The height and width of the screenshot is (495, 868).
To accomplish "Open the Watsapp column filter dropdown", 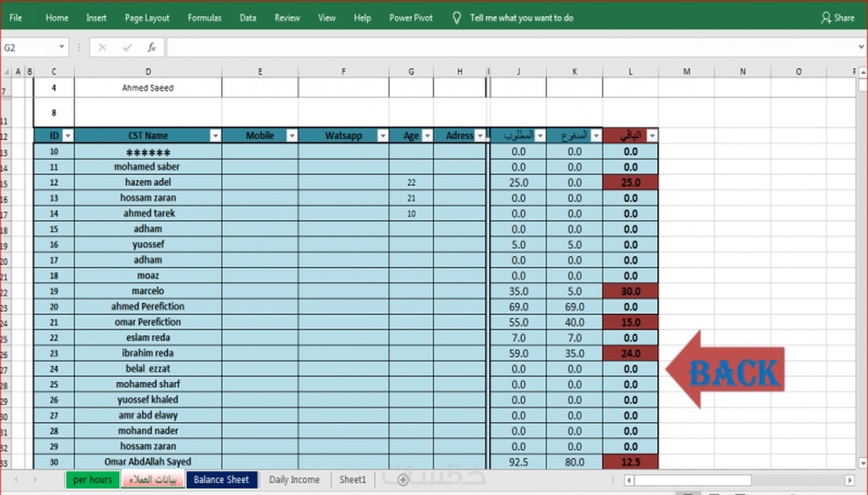I will point(382,136).
